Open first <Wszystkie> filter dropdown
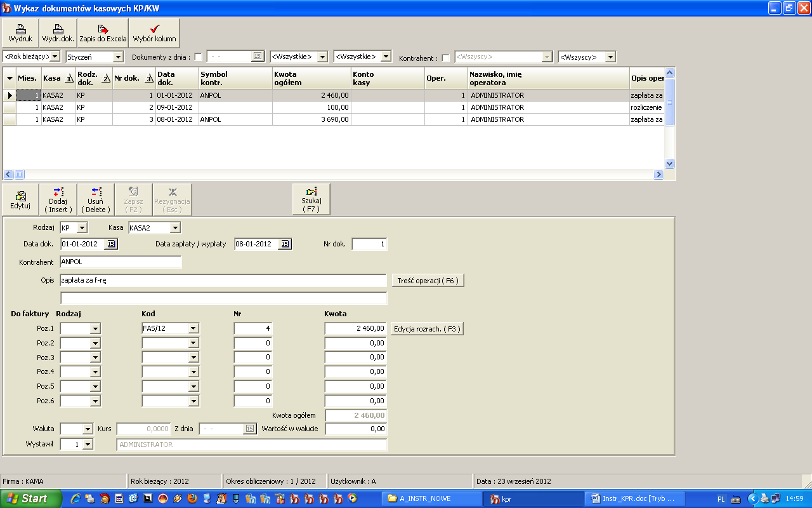 point(322,57)
